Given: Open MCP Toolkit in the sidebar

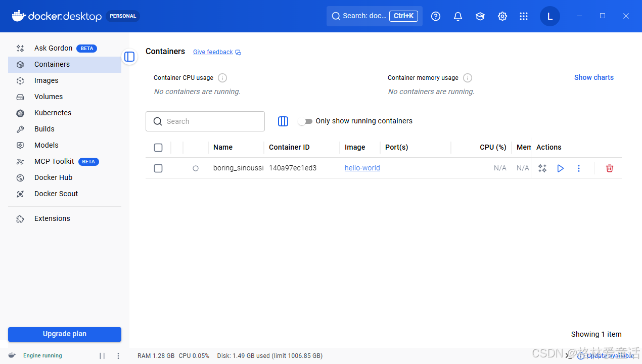Looking at the screenshot, I should pos(65,162).
